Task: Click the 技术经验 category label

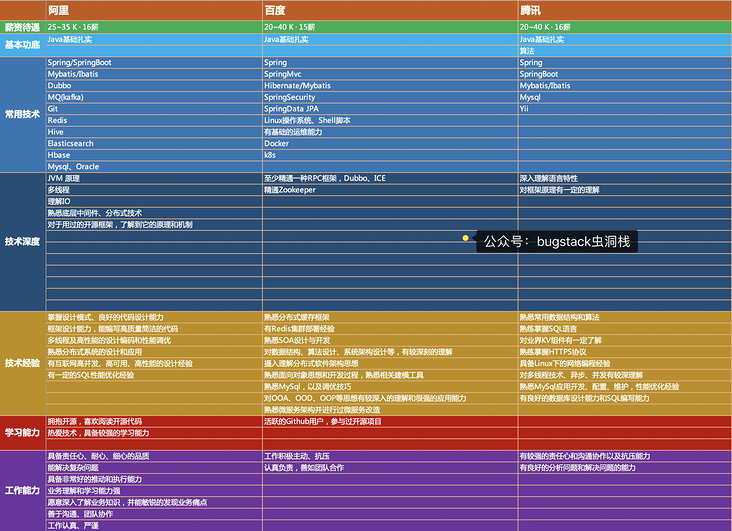Action: point(22,363)
